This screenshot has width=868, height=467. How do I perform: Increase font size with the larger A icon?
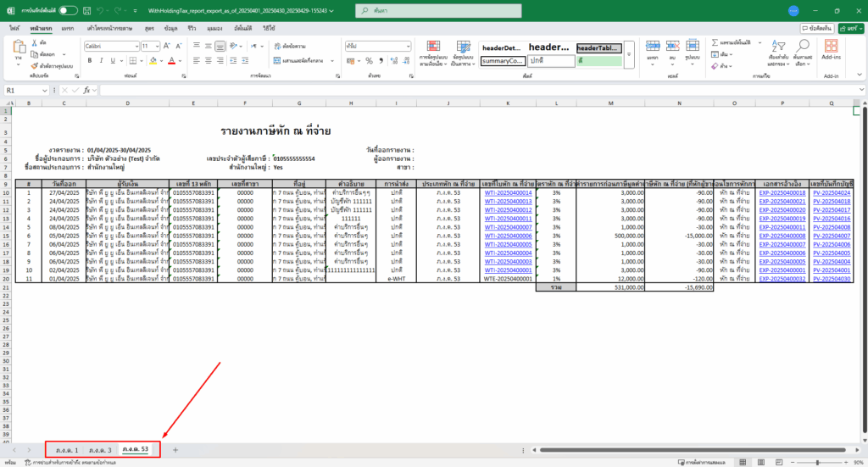[166, 46]
